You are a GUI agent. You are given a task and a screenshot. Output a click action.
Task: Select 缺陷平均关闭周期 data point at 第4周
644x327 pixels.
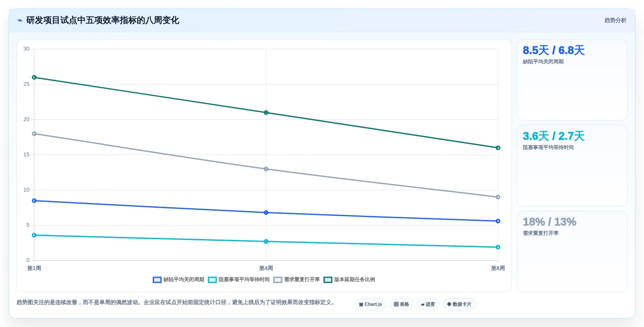[266, 212]
